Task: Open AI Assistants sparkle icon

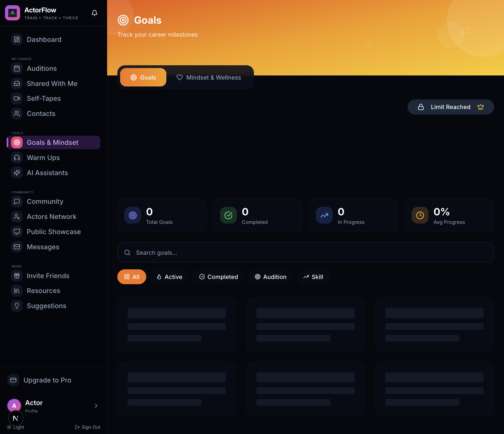Action: (x=17, y=173)
